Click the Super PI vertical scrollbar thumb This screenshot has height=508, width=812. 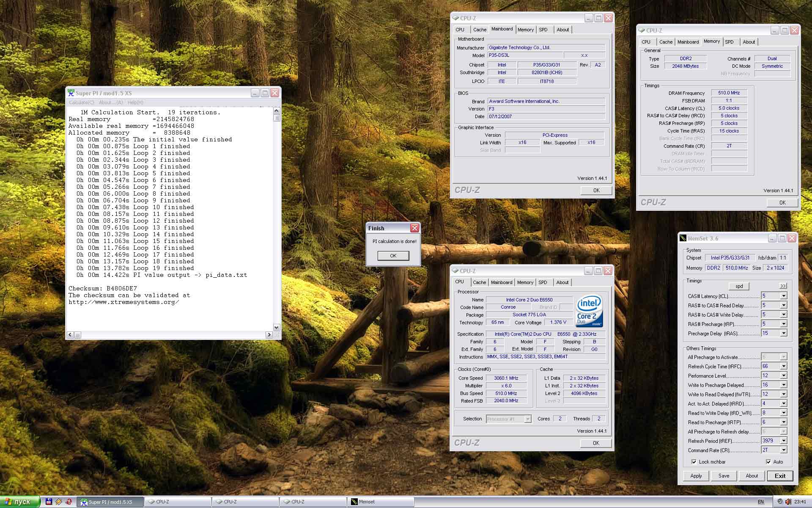pyautogui.click(x=277, y=118)
